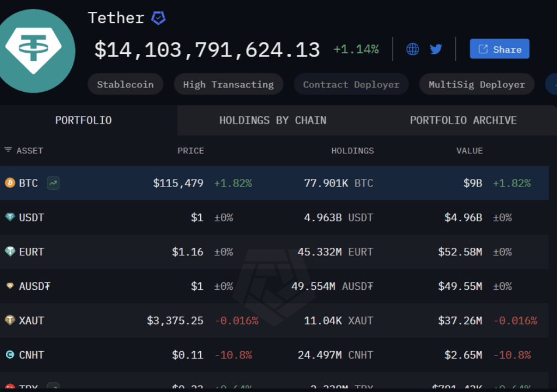Toggle the MultiSig Deployer tag
557x392 pixels.
tap(476, 84)
